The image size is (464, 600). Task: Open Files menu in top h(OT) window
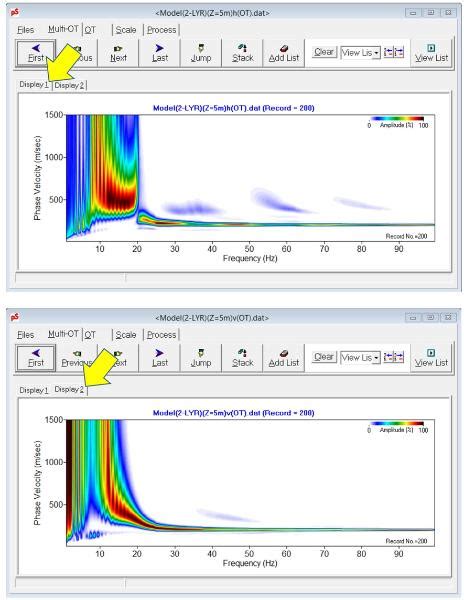(26, 30)
